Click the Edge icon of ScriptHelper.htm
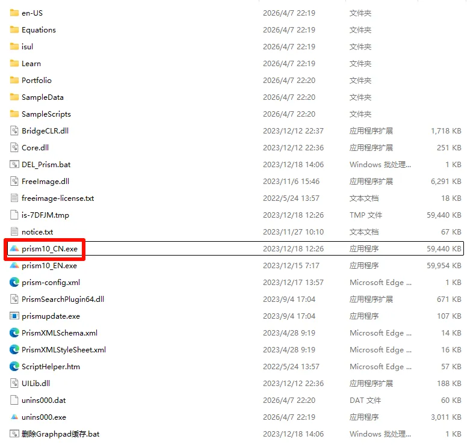476x448 pixels. pos(14,366)
